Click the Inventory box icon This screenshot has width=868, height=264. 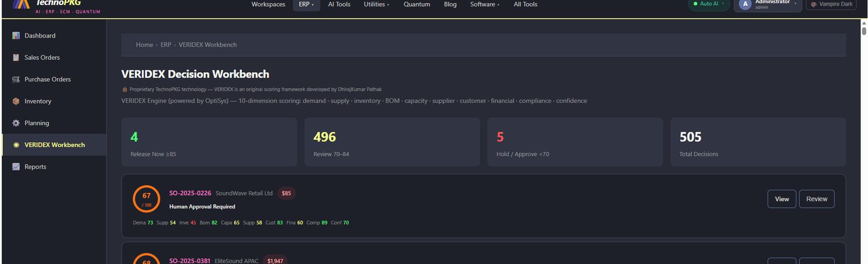[x=16, y=101]
